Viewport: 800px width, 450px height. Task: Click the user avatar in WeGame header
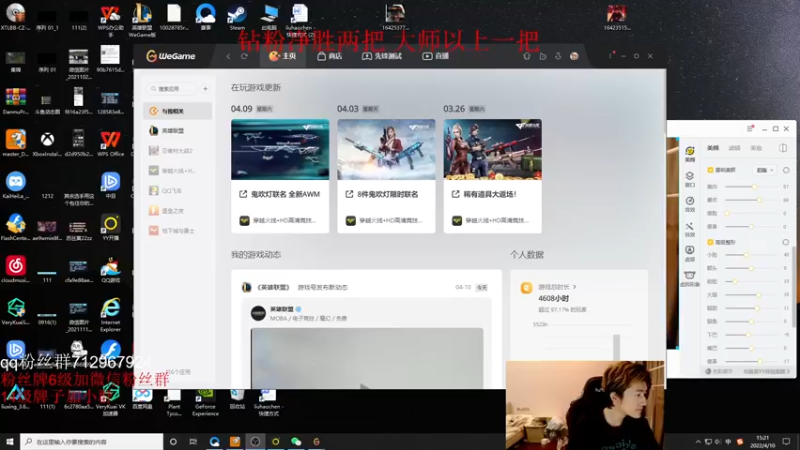tap(574, 56)
